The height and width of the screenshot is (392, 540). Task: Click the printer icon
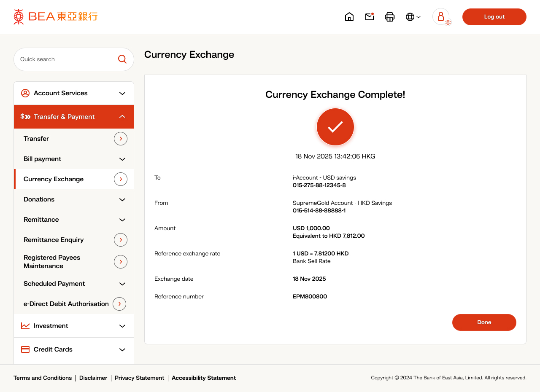[x=390, y=17]
